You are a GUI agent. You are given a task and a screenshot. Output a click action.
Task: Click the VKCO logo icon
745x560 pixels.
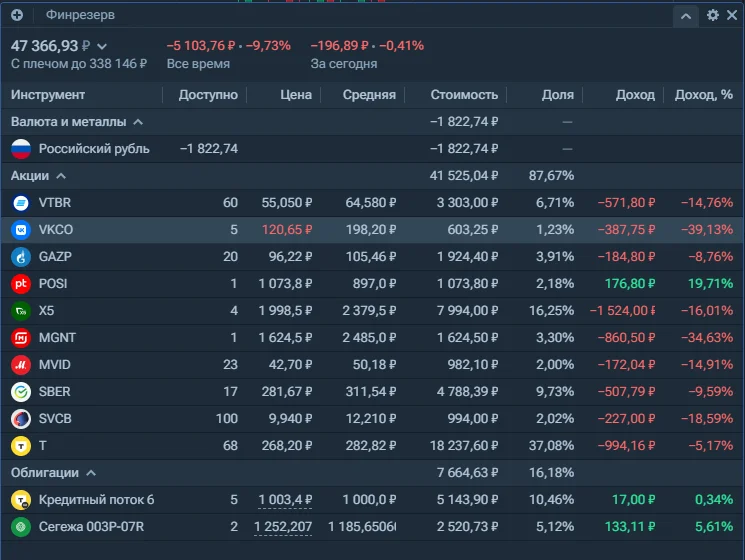coord(21,230)
